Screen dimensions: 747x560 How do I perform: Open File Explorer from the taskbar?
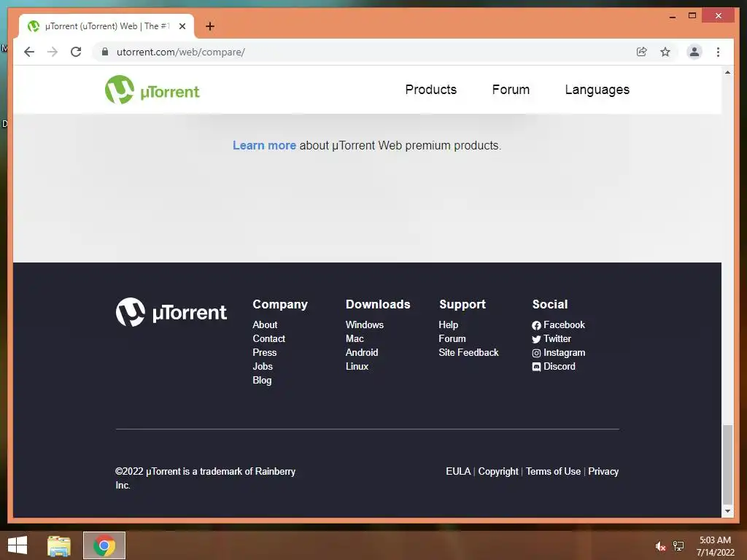point(58,545)
